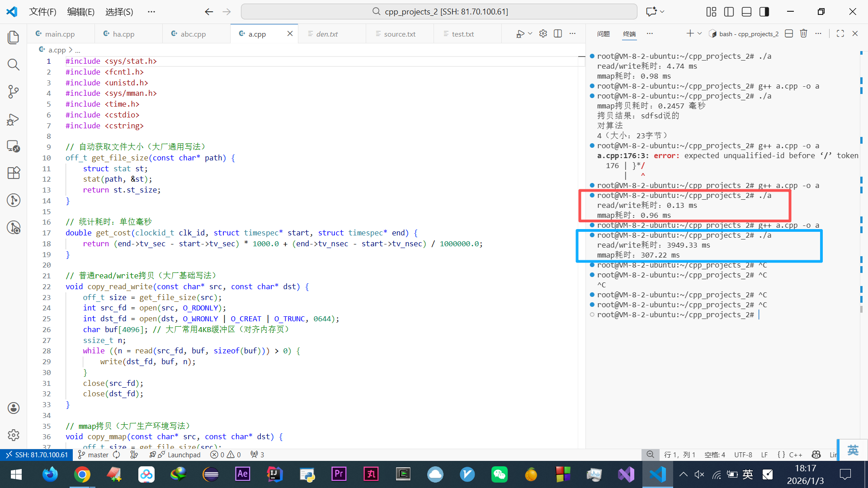Open new terminal launch profile dropdown
Image resolution: width=868 pixels, height=488 pixels.
[x=700, y=34]
